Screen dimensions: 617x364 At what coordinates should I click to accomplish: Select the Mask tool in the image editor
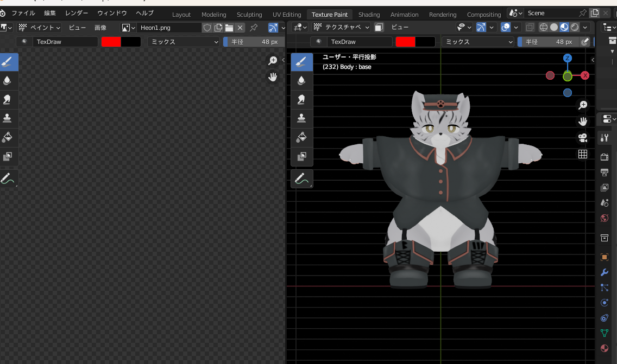[x=8, y=156]
